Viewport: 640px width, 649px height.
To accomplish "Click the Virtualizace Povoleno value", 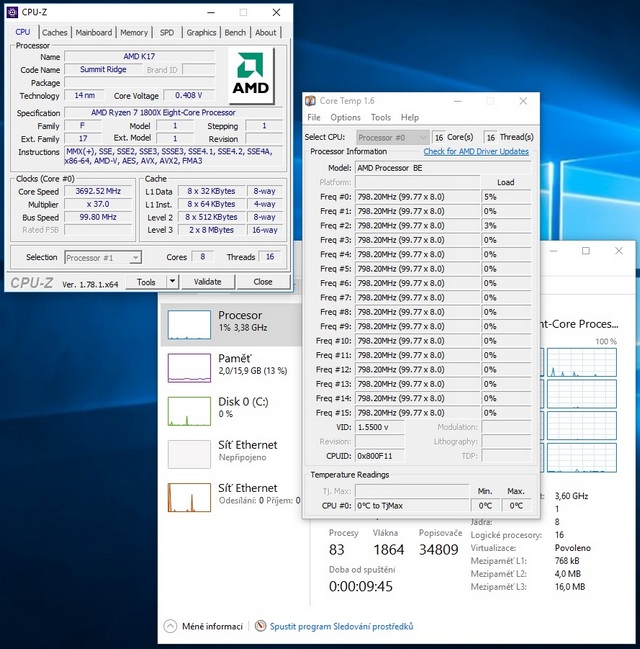I will pos(573,548).
